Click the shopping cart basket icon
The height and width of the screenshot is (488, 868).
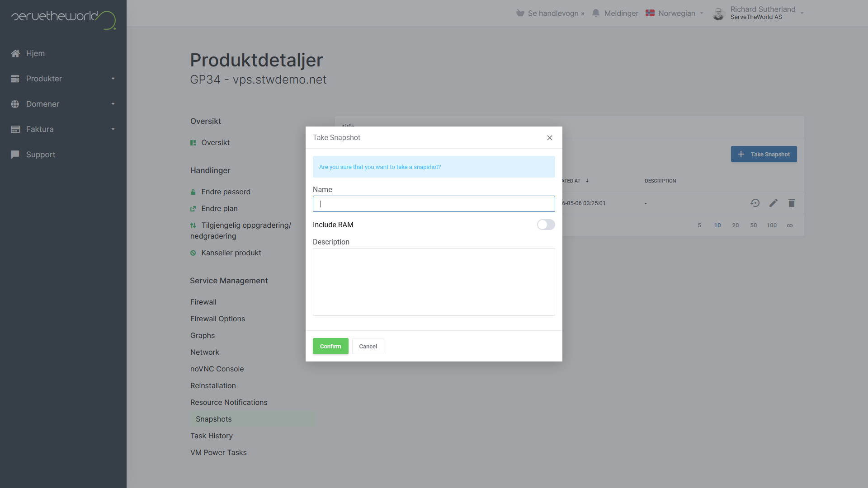tap(520, 13)
